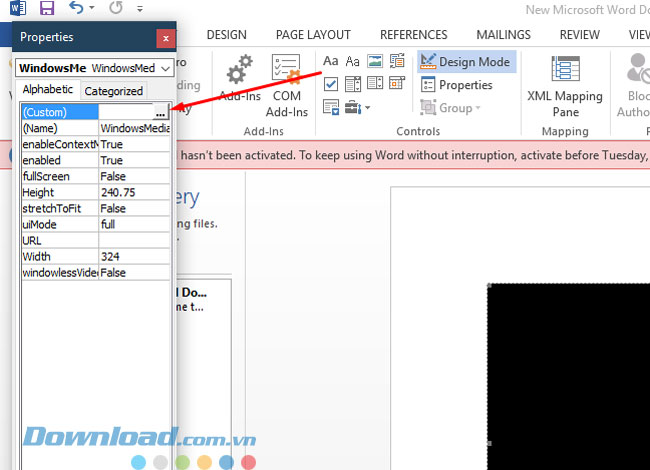650x470 pixels.
Task: Click the Save icon in quick access toolbar
Action: click(x=47, y=8)
